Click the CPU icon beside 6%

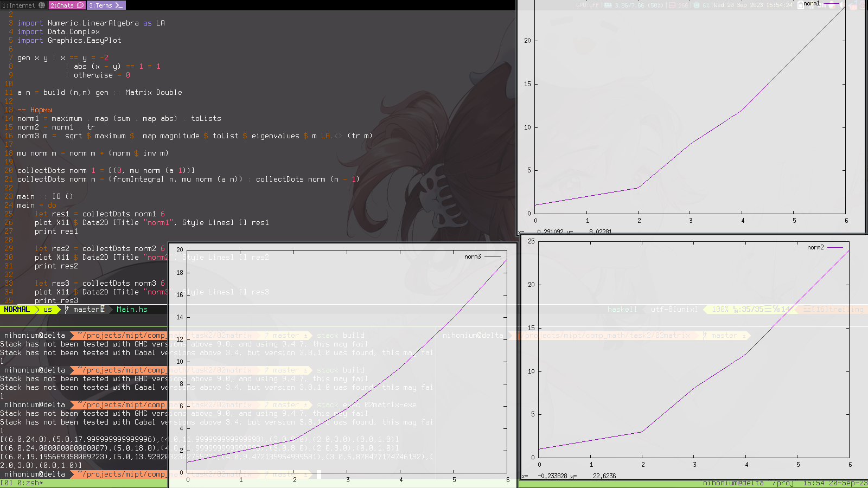697,5
